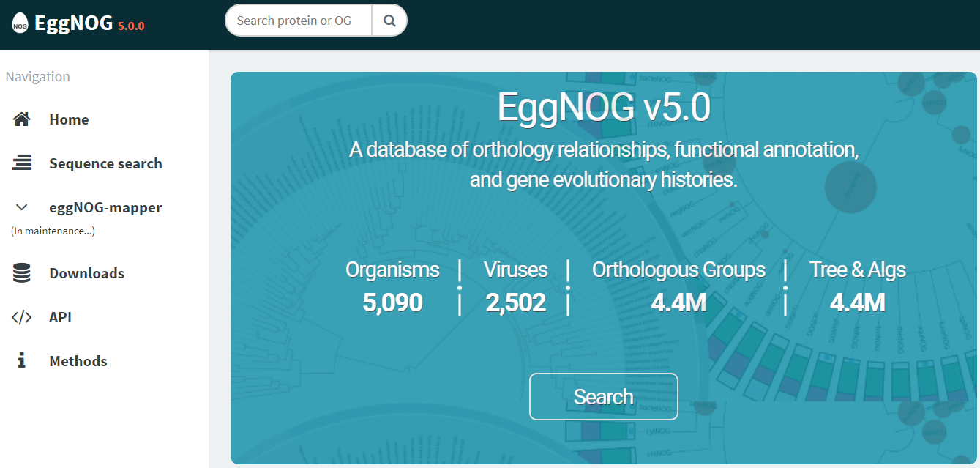Open the Methods page from sidebar

[78, 360]
